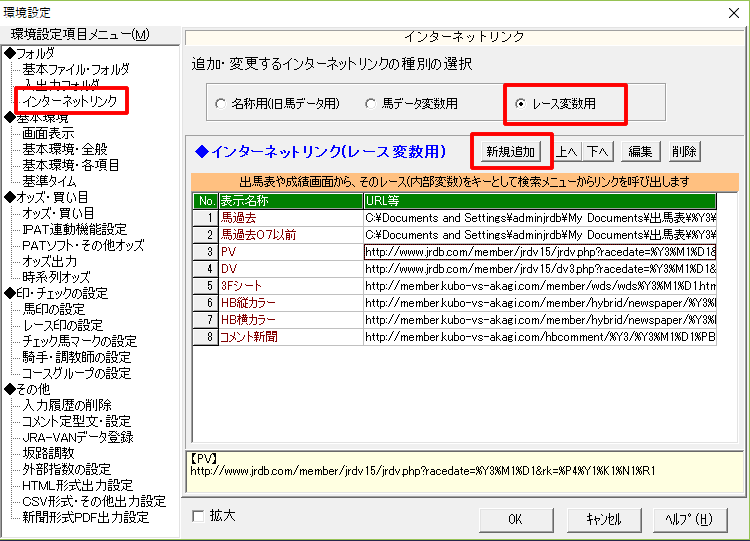Open 基本環境・全般 settings item
750x541 pixels.
click(x=65, y=149)
